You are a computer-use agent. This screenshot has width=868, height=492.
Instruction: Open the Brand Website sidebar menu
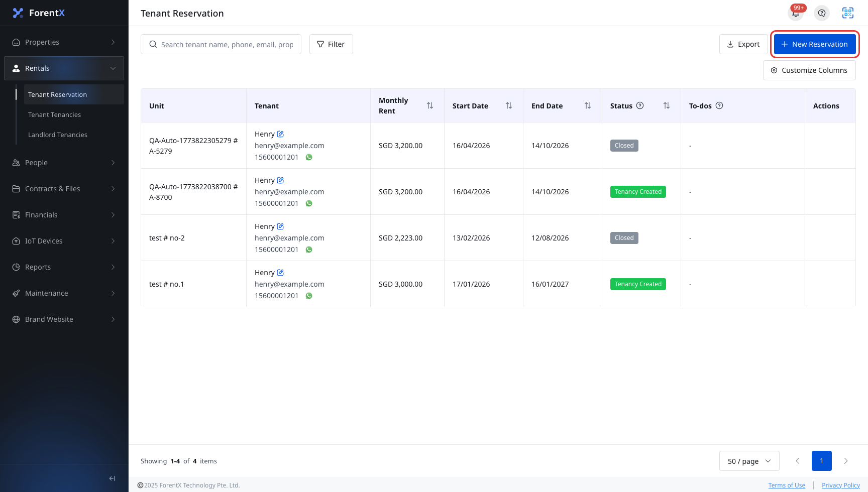64,319
